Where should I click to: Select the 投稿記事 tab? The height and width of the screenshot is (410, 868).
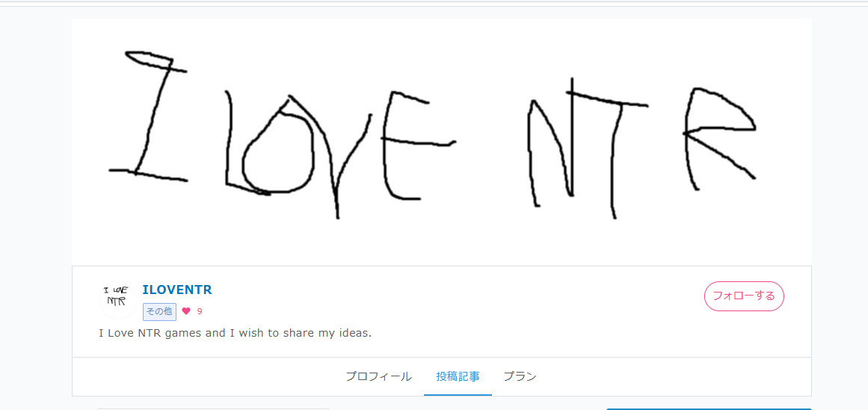click(x=458, y=377)
